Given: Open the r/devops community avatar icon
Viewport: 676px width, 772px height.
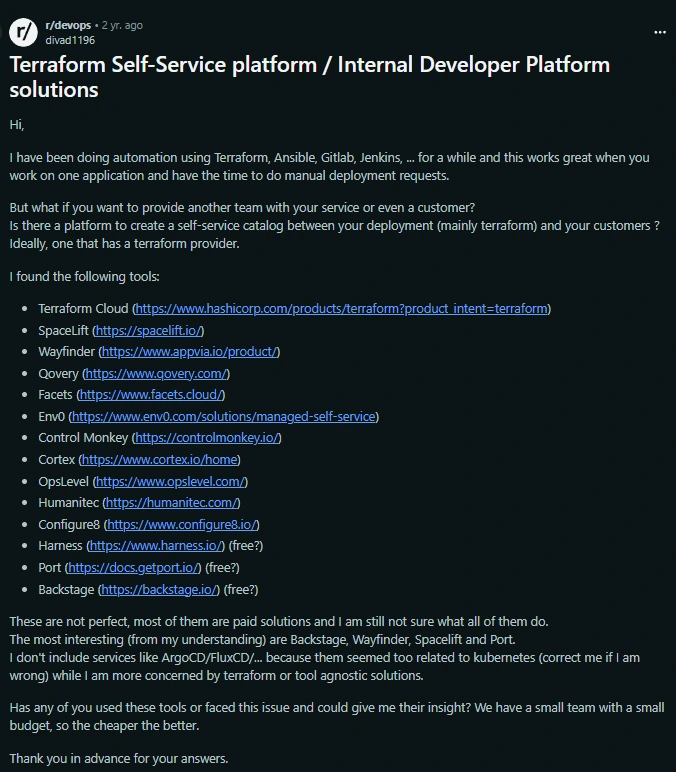Looking at the screenshot, I should 23,32.
